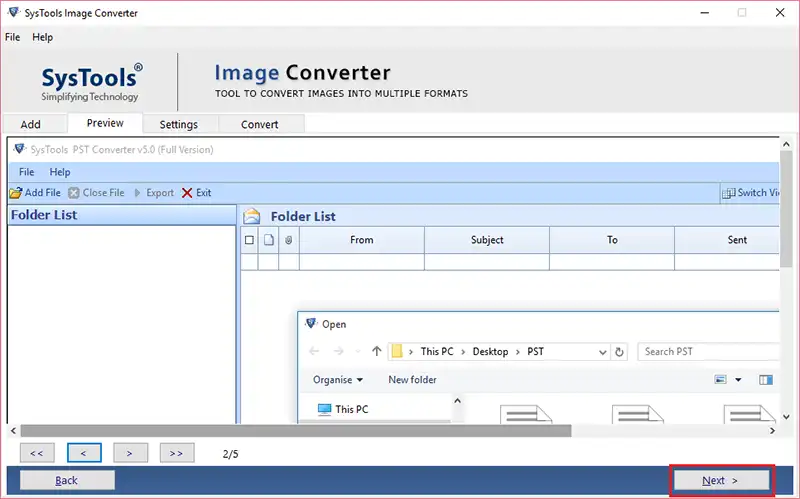Switch to the Preview tab
This screenshot has width=800, height=499.
pos(105,123)
